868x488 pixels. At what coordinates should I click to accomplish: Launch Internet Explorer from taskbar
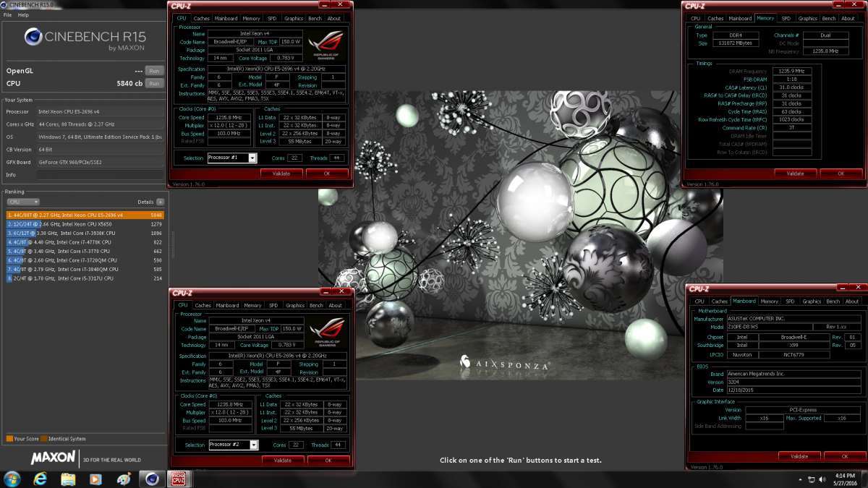[41, 479]
